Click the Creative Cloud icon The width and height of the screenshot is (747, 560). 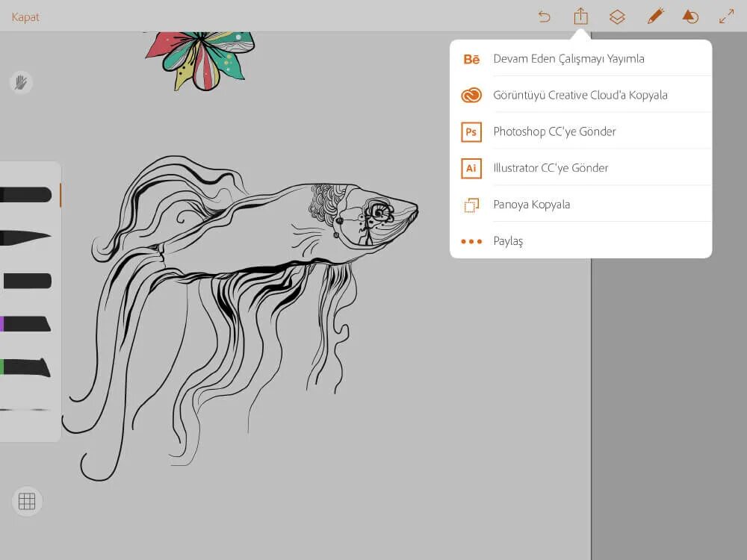click(x=471, y=96)
